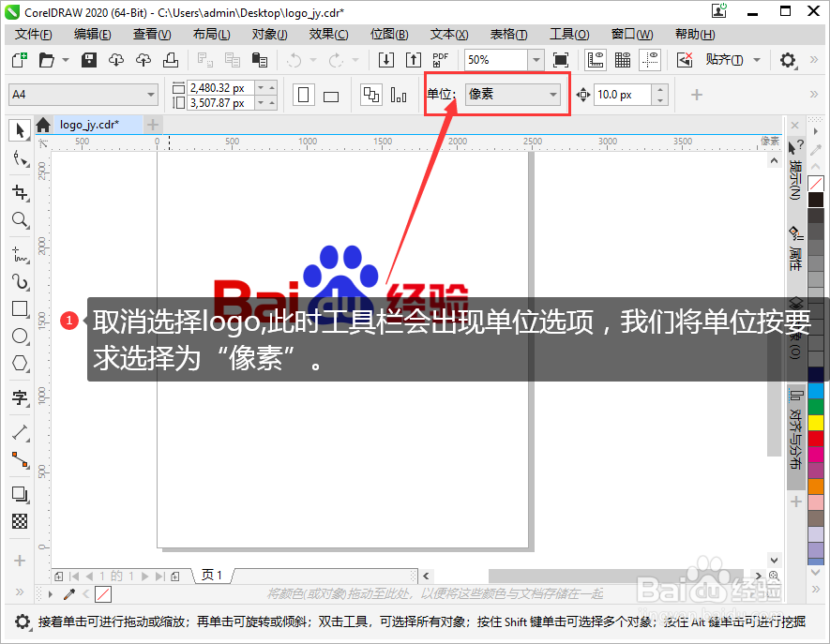Select the Parallel Dimension tool
This screenshot has height=644, width=830.
click(x=20, y=433)
